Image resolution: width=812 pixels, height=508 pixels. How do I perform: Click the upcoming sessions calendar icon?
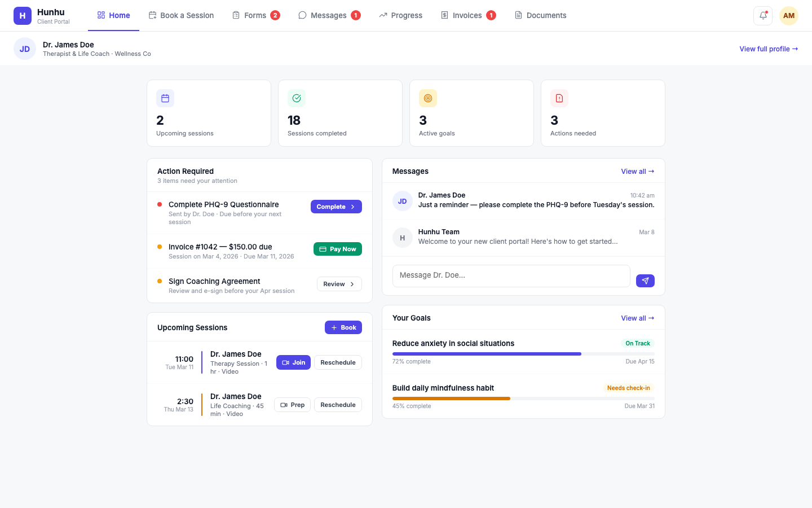(x=165, y=98)
